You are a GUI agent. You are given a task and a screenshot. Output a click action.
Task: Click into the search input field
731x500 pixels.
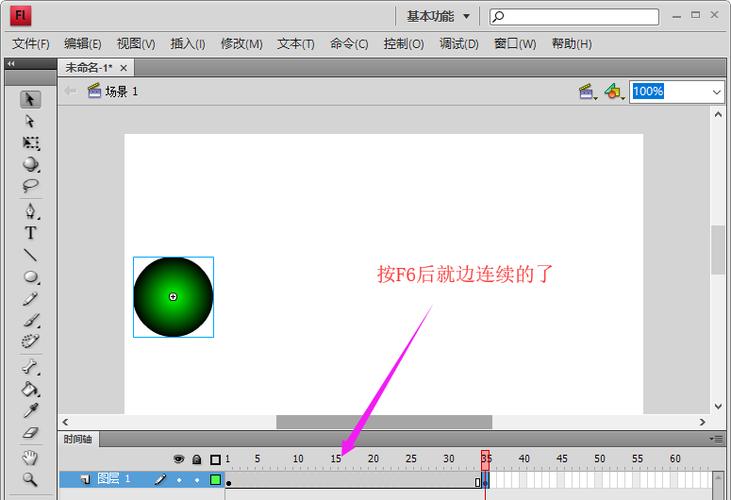[574, 16]
